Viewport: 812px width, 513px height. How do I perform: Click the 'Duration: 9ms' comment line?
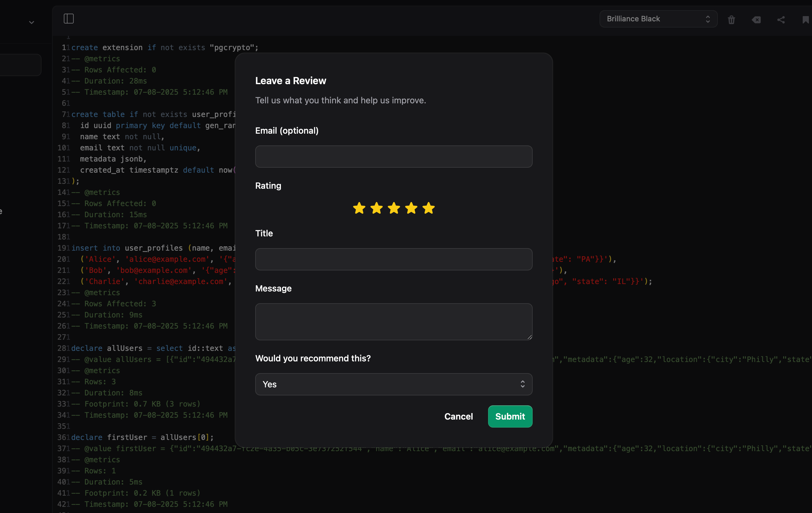pos(107,315)
